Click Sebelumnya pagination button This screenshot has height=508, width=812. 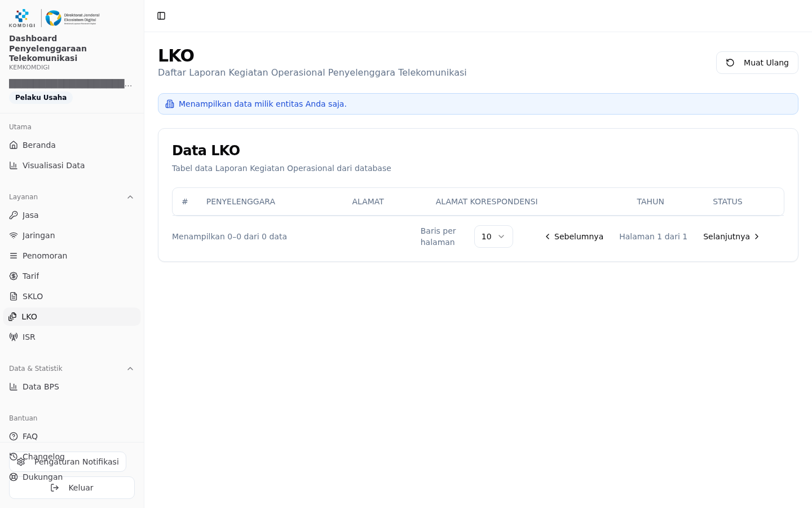click(573, 237)
